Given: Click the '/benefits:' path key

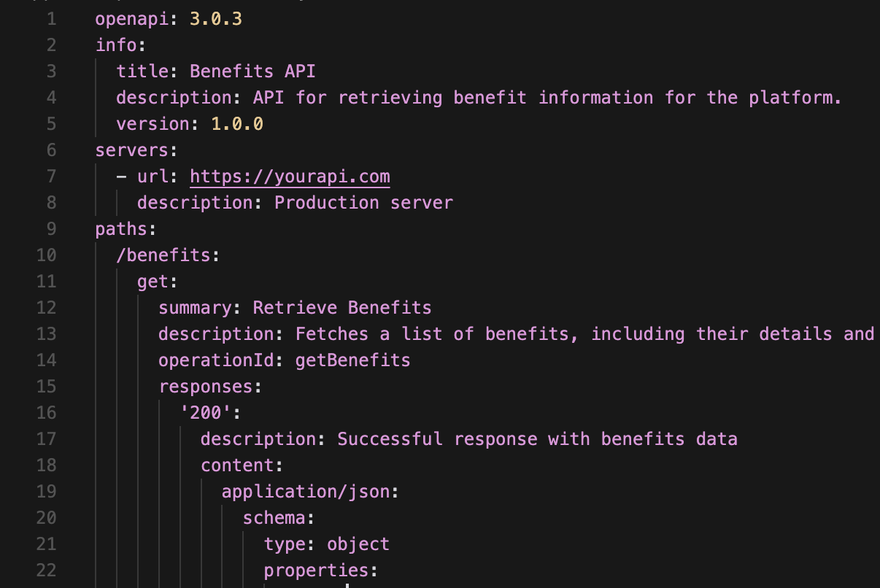Looking at the screenshot, I should (x=169, y=255).
